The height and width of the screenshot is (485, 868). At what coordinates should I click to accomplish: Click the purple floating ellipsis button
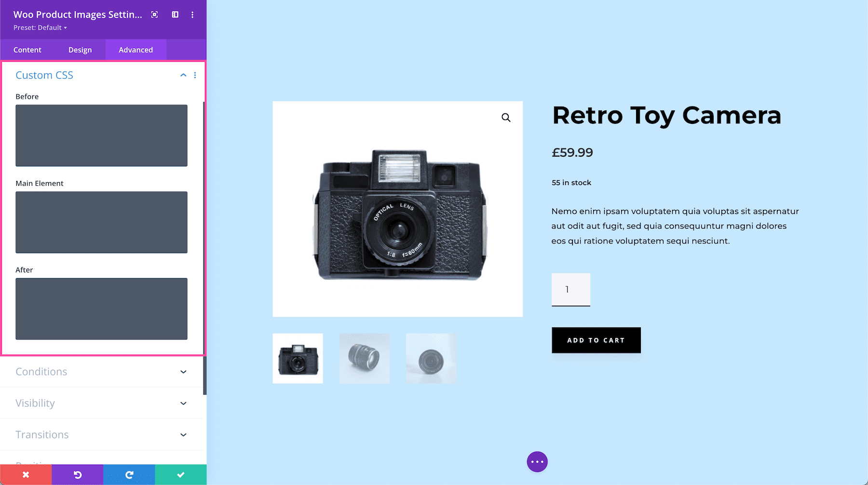(x=537, y=461)
